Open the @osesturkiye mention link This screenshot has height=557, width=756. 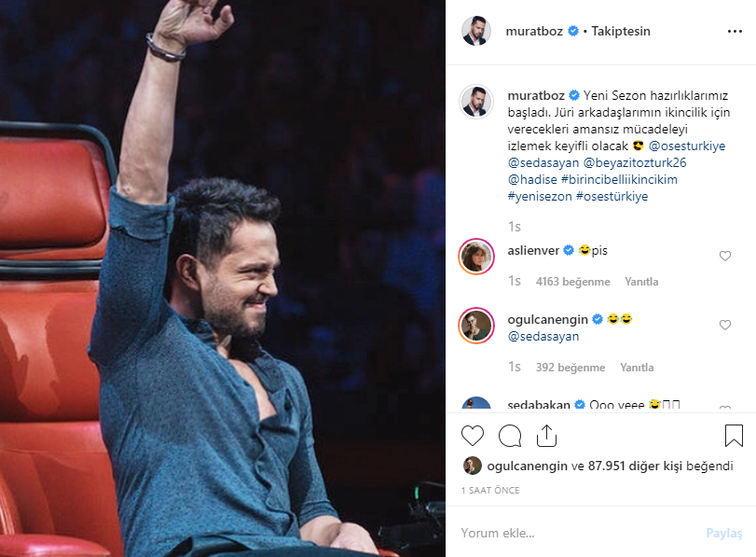(687, 146)
